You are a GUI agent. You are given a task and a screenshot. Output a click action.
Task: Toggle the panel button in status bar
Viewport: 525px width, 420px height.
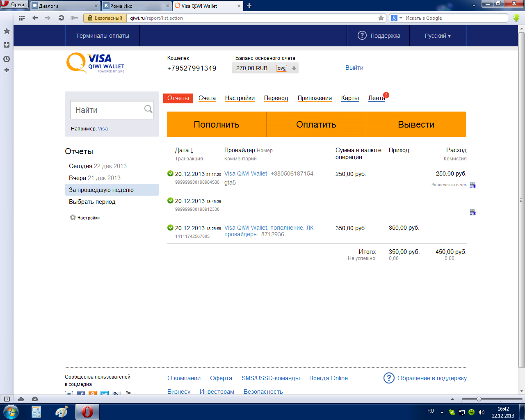coord(7,399)
